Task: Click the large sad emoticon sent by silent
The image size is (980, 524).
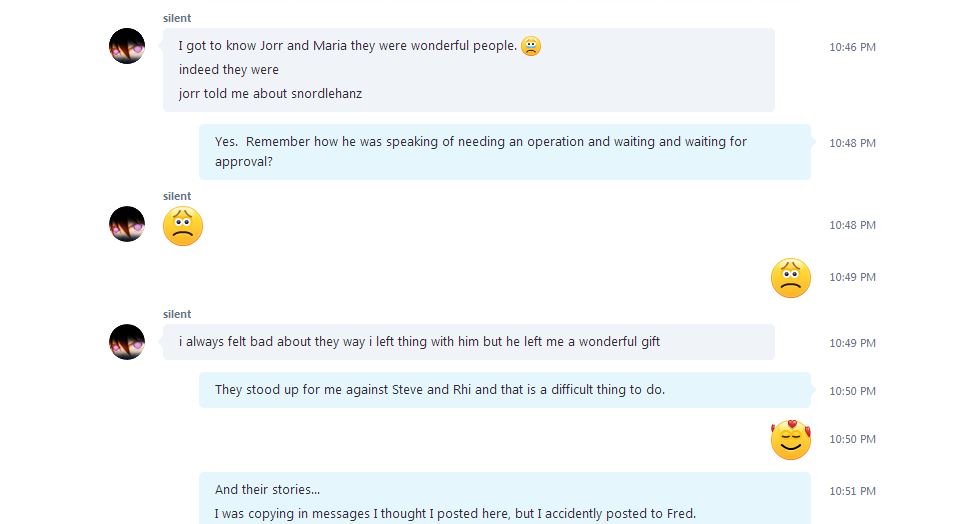Action: pos(183,226)
